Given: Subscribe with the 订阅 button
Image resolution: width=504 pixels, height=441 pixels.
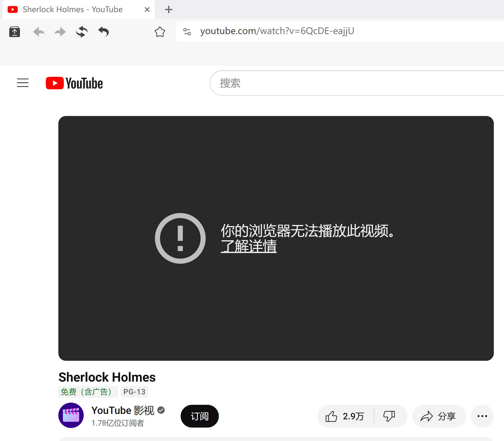Looking at the screenshot, I should coord(200,416).
